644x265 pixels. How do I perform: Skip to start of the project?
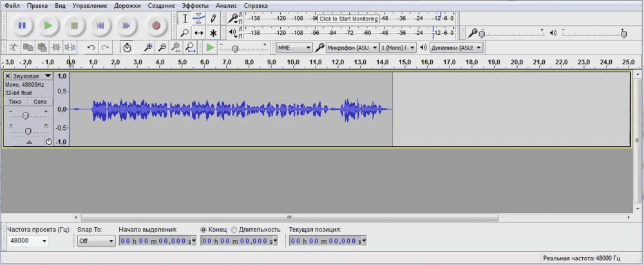pyautogui.click(x=100, y=26)
